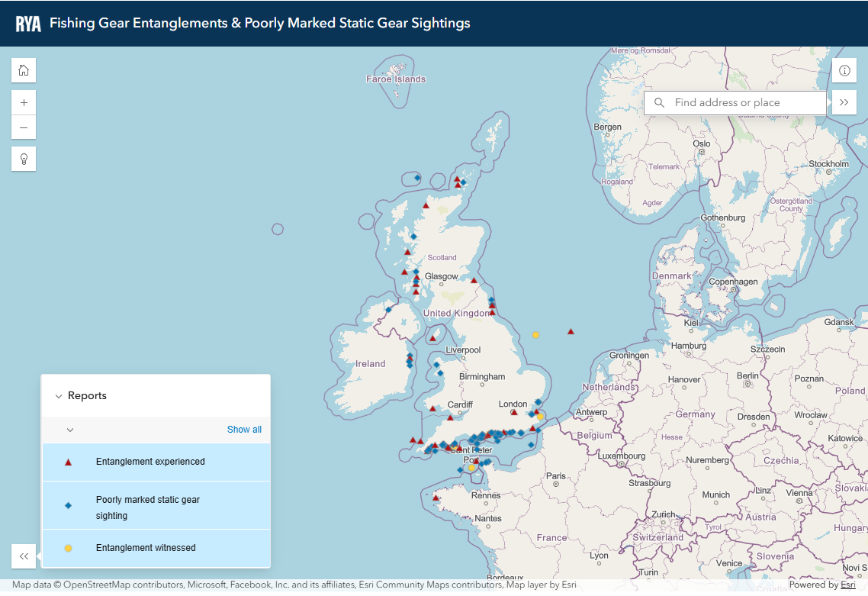Image resolution: width=868 pixels, height=596 pixels.
Task: Zoom out with the minus button
Action: pos(24,127)
